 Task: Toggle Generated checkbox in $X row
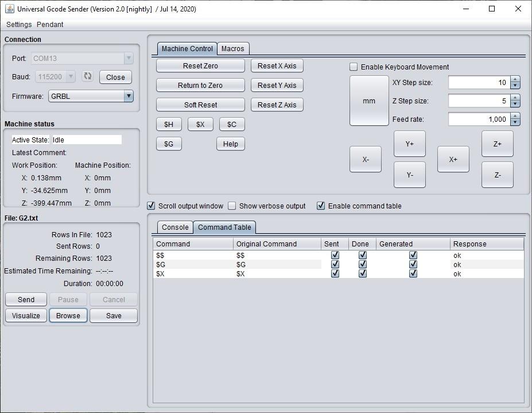tap(413, 273)
